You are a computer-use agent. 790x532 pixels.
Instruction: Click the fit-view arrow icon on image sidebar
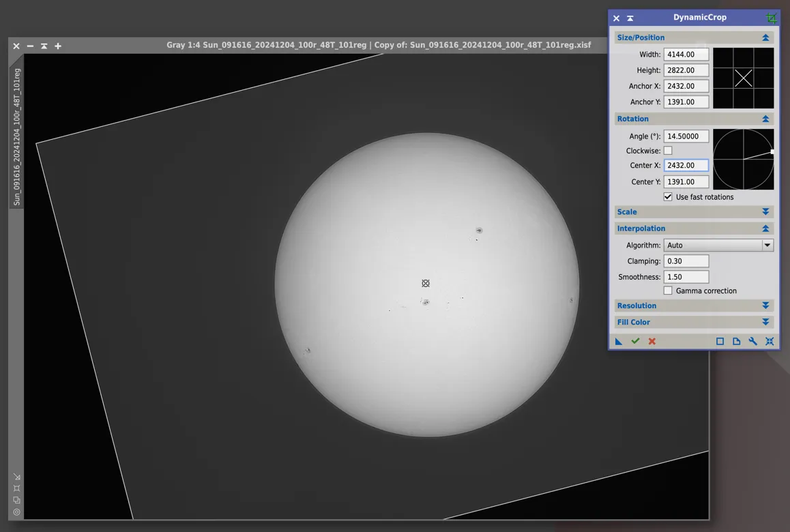(x=16, y=476)
